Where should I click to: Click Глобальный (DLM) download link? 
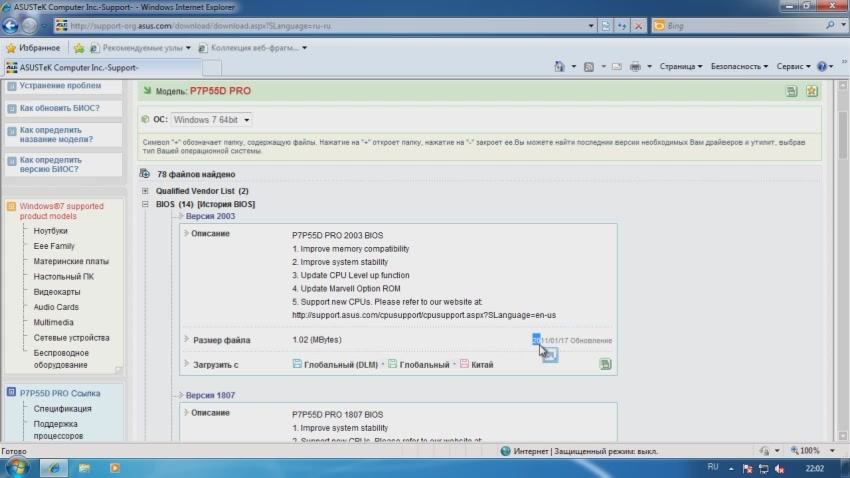341,365
